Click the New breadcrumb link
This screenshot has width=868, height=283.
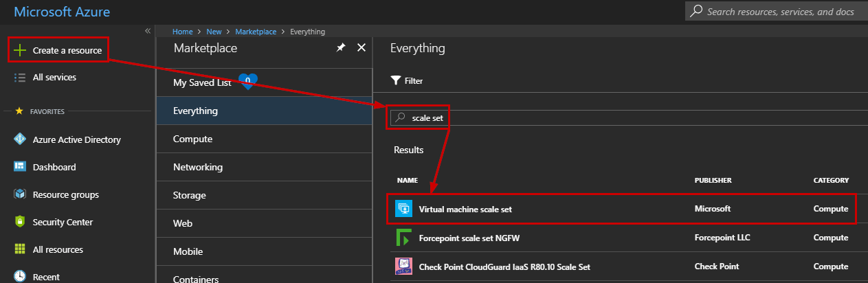click(x=214, y=32)
